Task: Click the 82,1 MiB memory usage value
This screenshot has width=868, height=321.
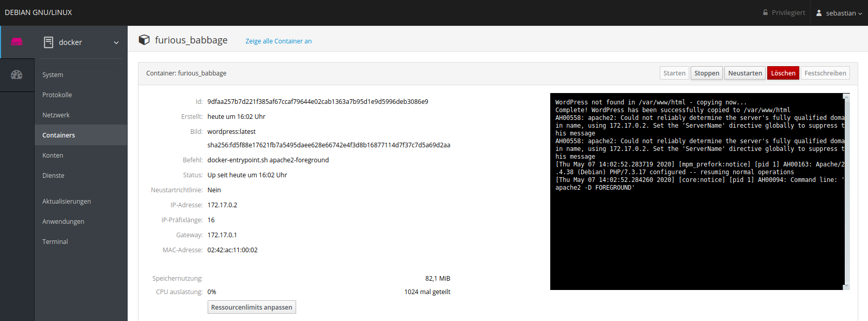Action: (x=438, y=278)
